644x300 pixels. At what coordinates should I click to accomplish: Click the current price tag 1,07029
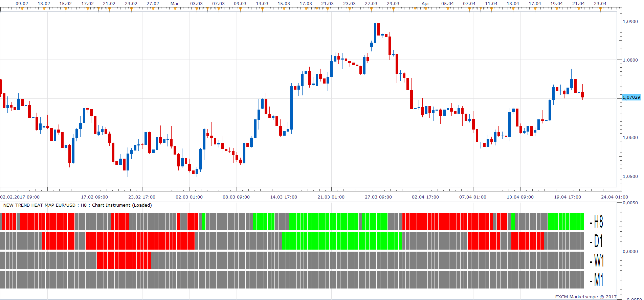631,97
